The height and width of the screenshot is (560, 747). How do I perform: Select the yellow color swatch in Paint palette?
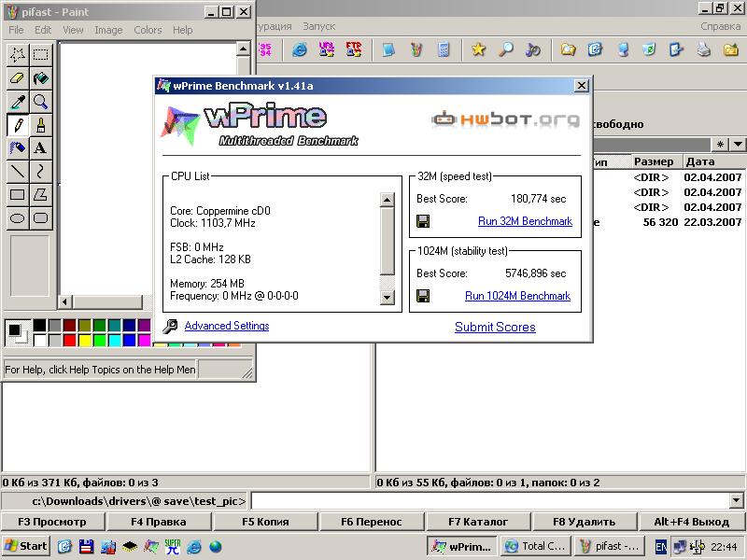point(85,341)
